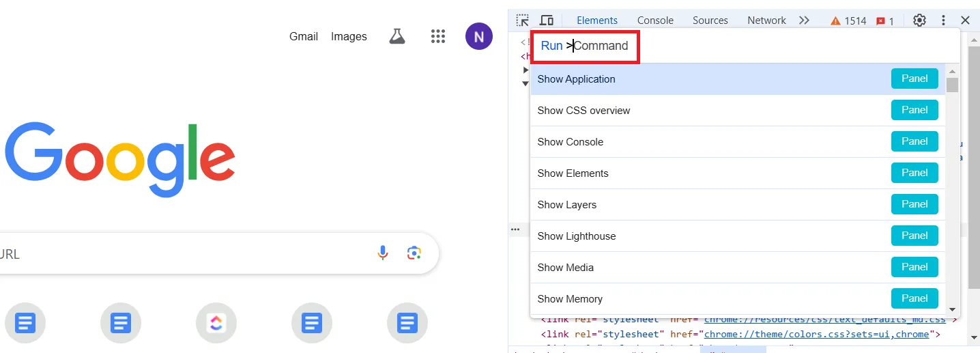Start voice search with microphone icon
980x353 pixels.
[x=383, y=253]
